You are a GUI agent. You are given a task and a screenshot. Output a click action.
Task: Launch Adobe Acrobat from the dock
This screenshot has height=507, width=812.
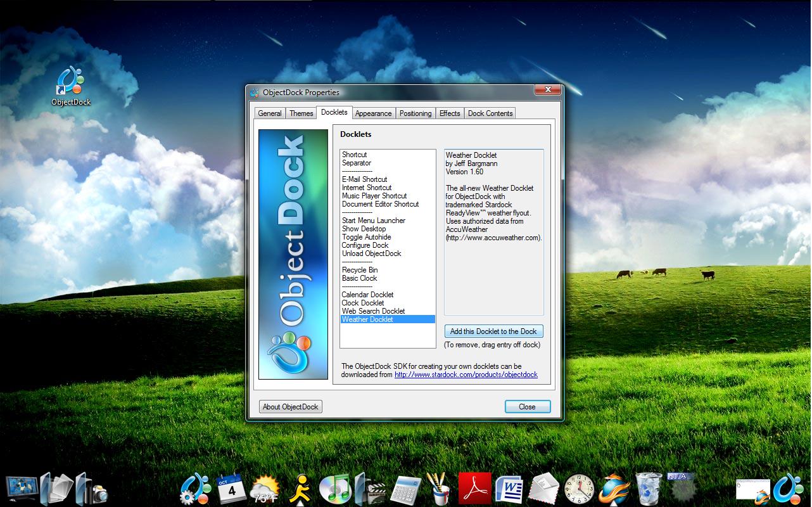coord(475,489)
